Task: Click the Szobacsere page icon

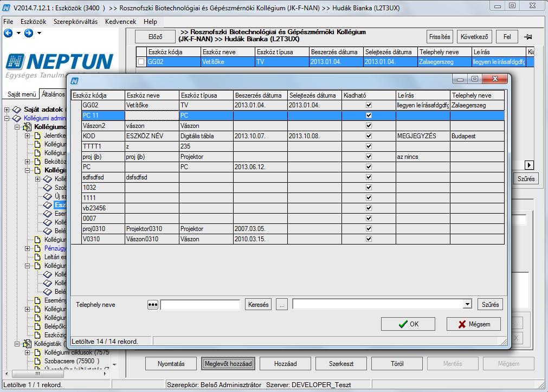Action: click(x=38, y=361)
